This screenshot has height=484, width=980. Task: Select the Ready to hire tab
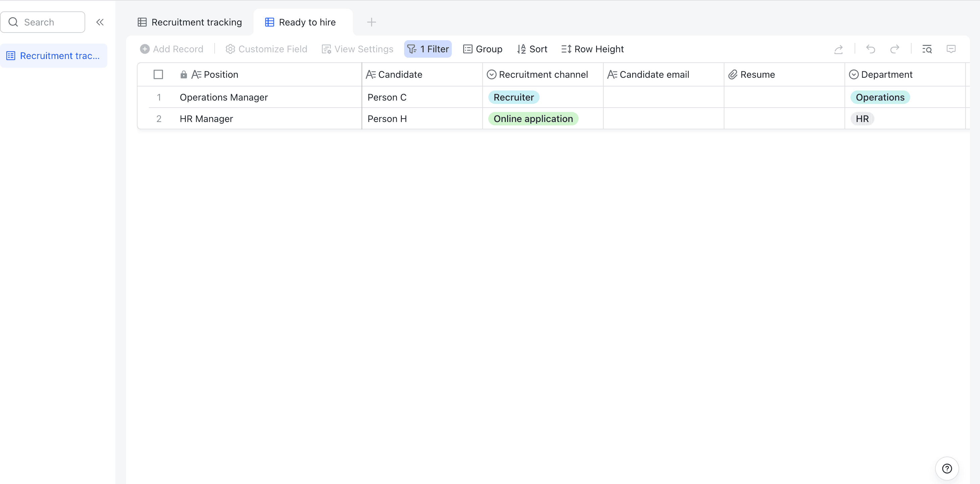(x=301, y=22)
